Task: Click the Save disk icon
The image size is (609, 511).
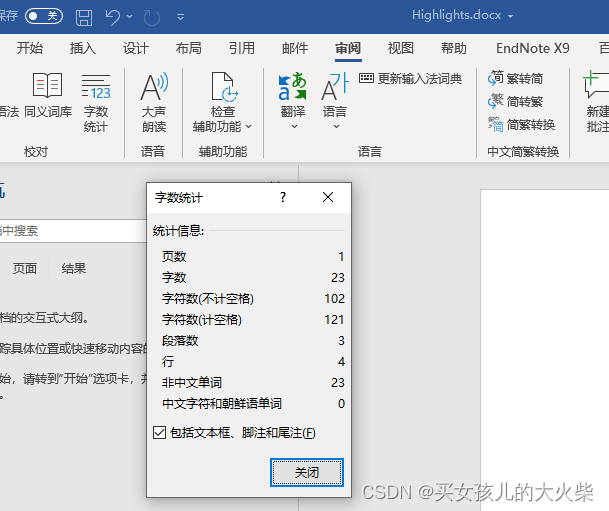Action: pos(84,17)
